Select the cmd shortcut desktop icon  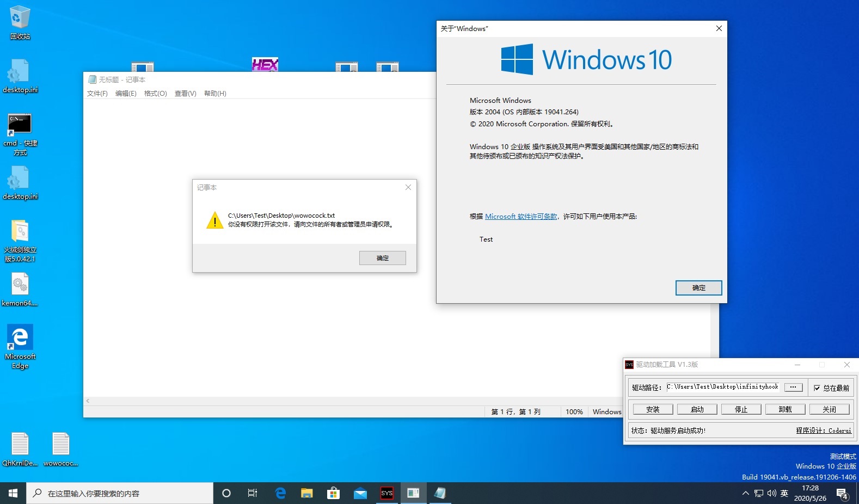click(20, 134)
